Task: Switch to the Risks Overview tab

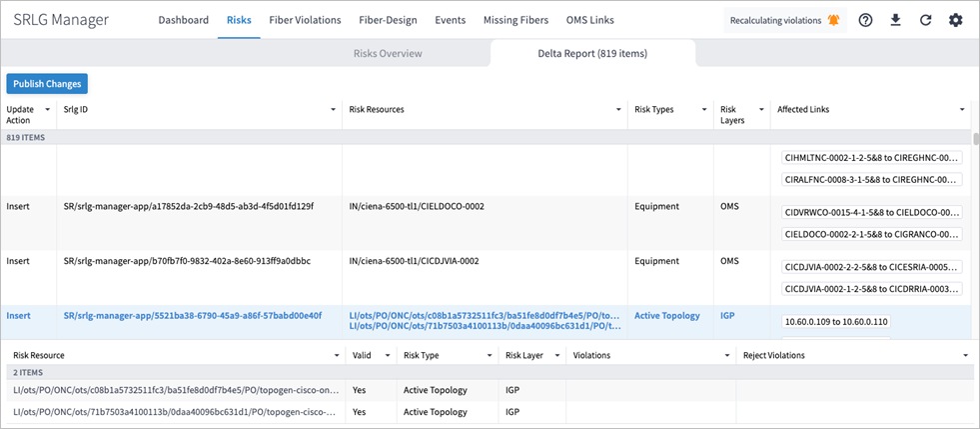Action: 388,53
